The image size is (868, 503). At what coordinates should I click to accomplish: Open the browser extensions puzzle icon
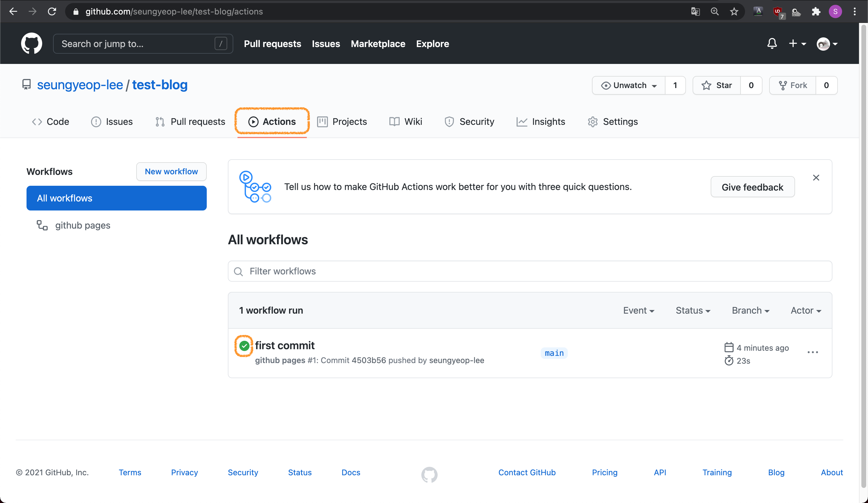(816, 11)
